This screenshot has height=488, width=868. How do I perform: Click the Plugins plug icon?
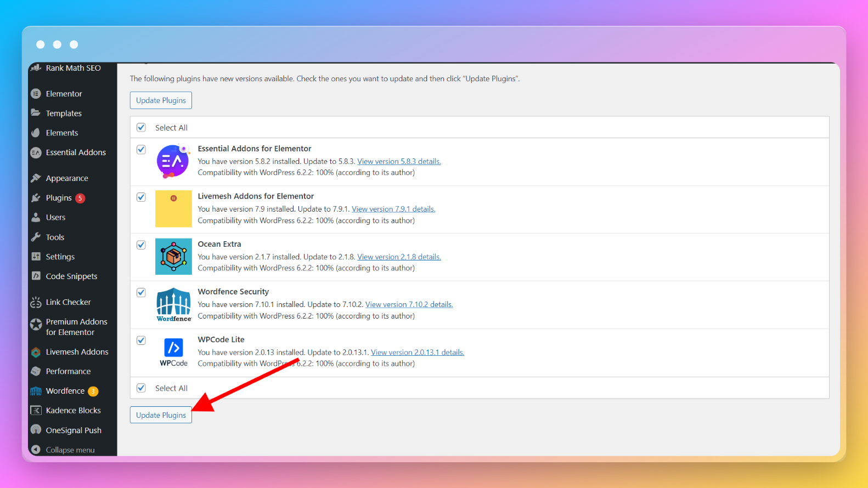click(x=36, y=198)
